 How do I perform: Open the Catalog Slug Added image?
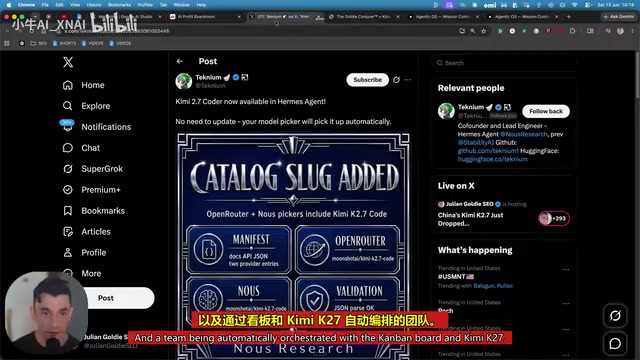(293, 247)
